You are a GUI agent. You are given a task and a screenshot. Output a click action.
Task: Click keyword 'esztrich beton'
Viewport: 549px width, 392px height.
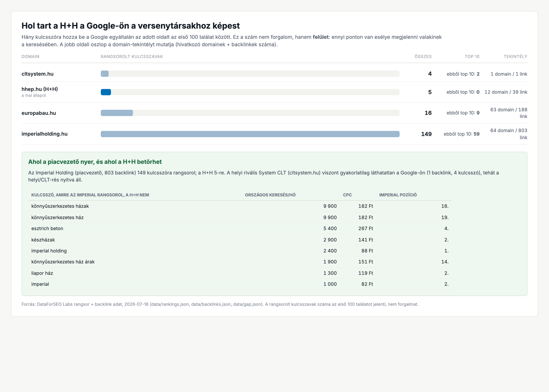tap(47, 228)
